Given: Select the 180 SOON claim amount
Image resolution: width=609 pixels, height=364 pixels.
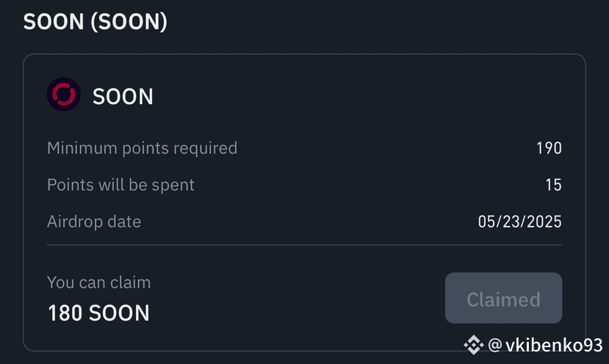Looking at the screenshot, I should point(98,313).
